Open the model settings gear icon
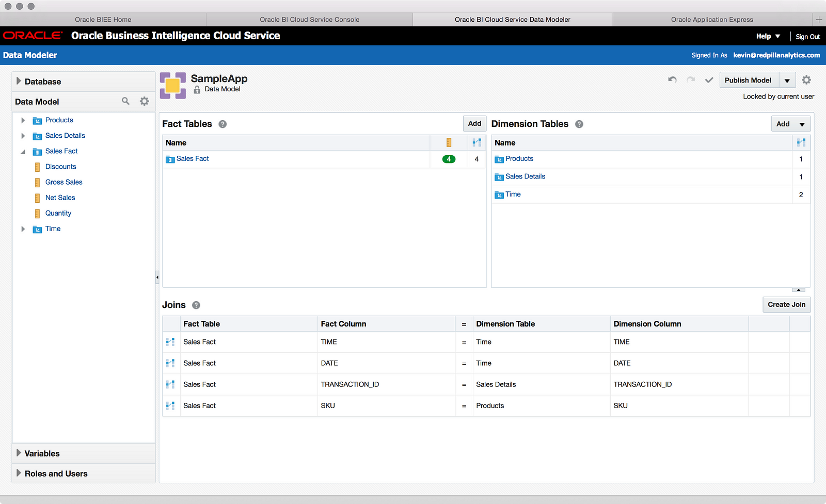The image size is (826, 504). pos(806,80)
